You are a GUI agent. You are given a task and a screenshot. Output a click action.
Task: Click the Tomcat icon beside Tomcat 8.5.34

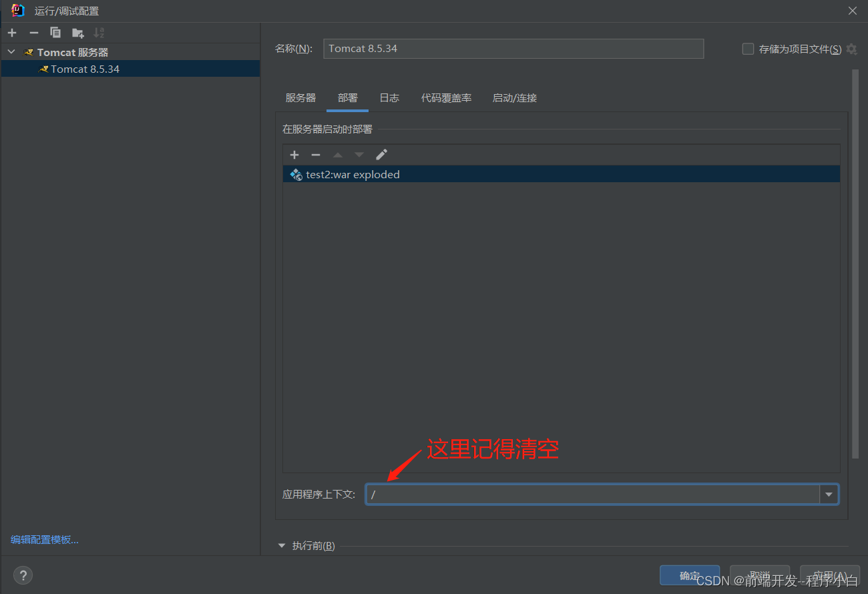(x=43, y=69)
